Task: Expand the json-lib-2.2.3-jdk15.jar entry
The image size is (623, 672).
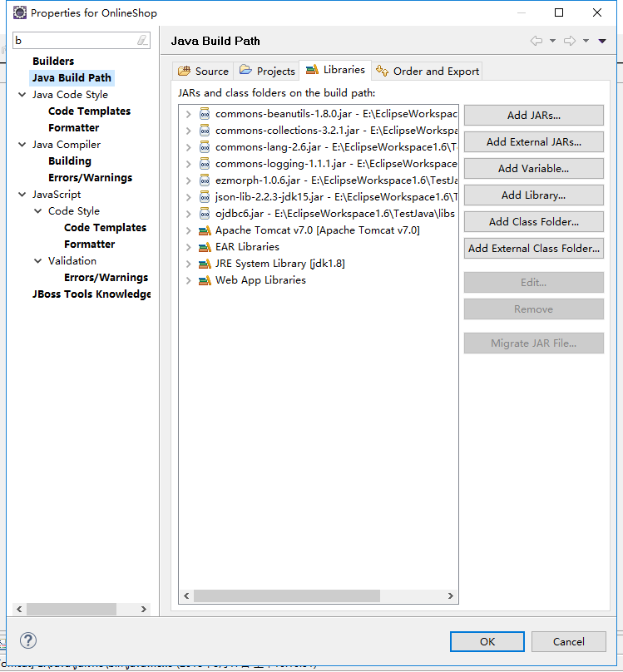Action: tap(188, 197)
